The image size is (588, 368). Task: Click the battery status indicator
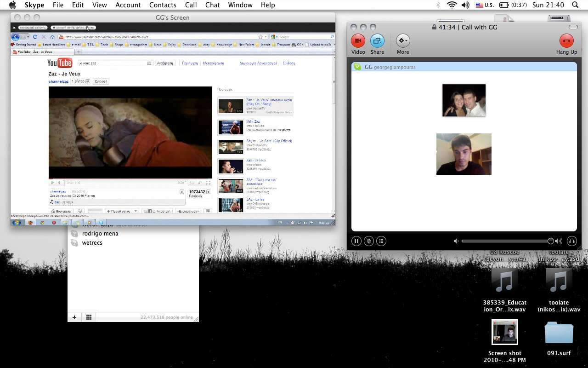coord(513,5)
